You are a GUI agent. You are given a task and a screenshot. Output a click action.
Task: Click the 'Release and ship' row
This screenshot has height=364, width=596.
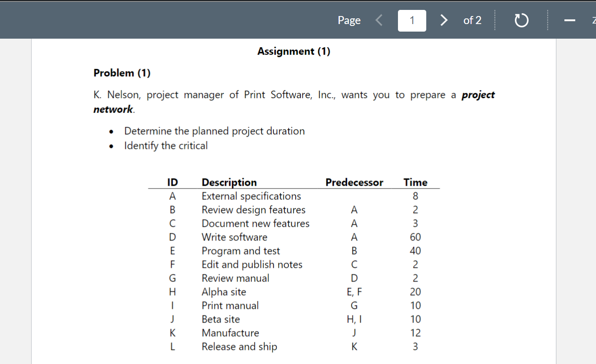click(239, 347)
